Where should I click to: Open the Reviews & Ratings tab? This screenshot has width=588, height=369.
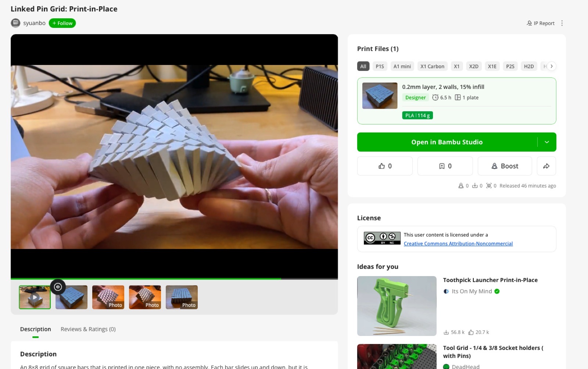point(88,329)
